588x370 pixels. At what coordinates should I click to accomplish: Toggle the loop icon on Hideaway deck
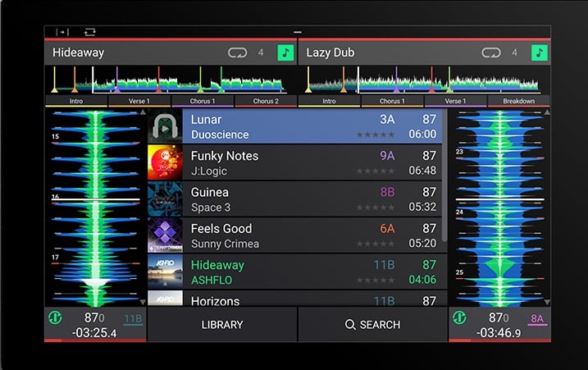(237, 53)
